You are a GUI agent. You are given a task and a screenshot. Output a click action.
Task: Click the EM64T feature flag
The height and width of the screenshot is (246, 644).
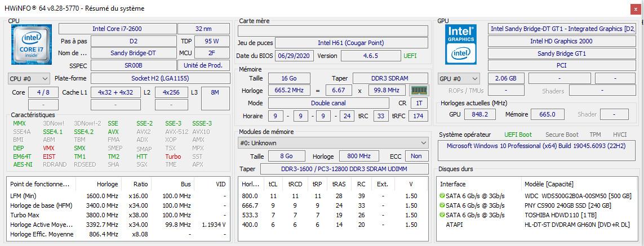[x=22, y=156]
